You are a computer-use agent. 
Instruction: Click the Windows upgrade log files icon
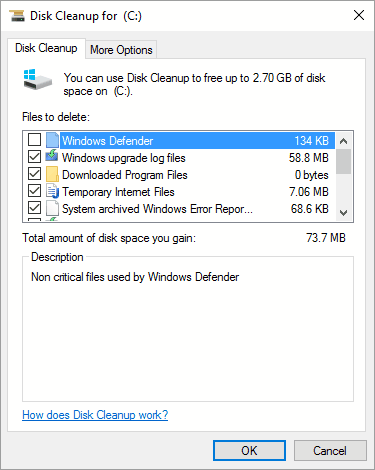point(52,157)
